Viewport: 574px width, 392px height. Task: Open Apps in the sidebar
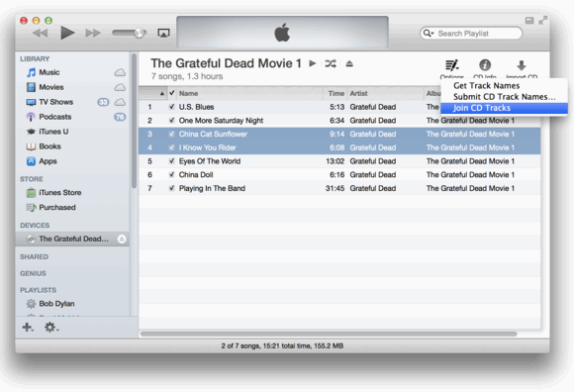[48, 161]
